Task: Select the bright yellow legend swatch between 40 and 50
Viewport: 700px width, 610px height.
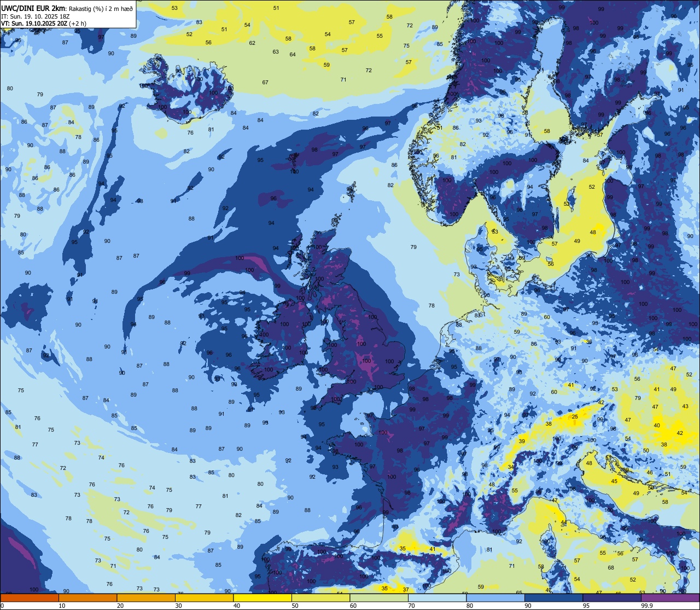Action: [x=262, y=597]
